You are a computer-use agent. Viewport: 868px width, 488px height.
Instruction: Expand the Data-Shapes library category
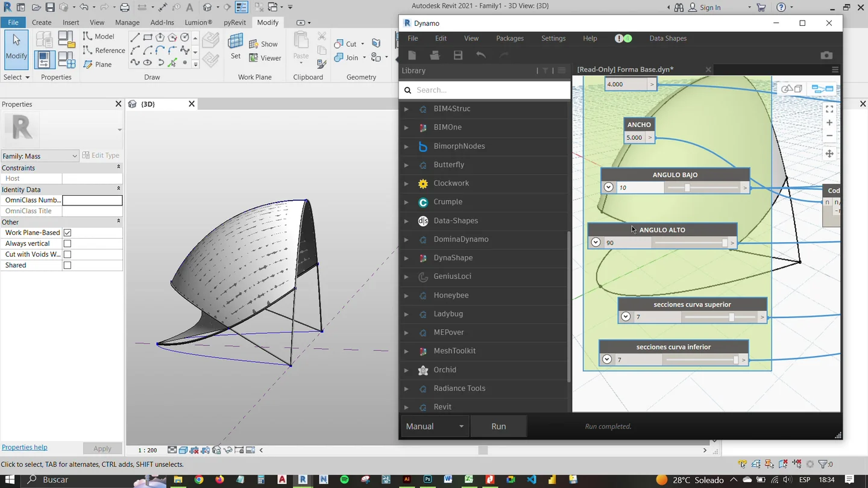pos(406,221)
